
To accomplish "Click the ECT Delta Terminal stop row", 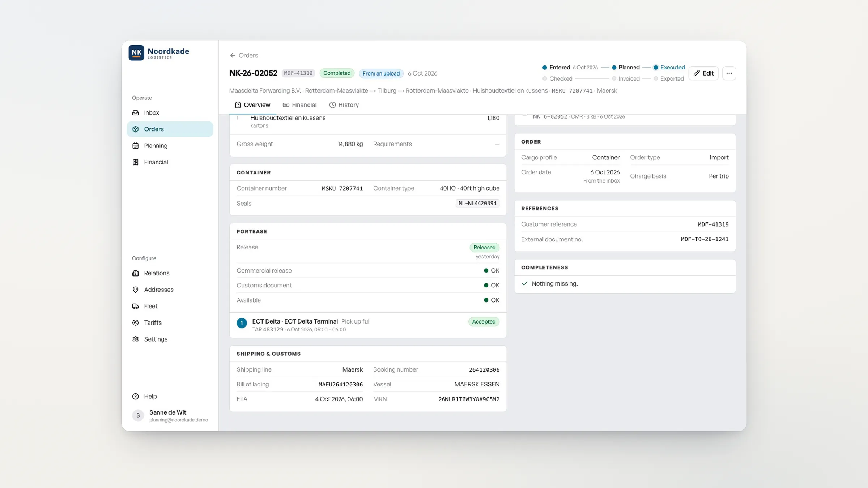I will point(368,325).
